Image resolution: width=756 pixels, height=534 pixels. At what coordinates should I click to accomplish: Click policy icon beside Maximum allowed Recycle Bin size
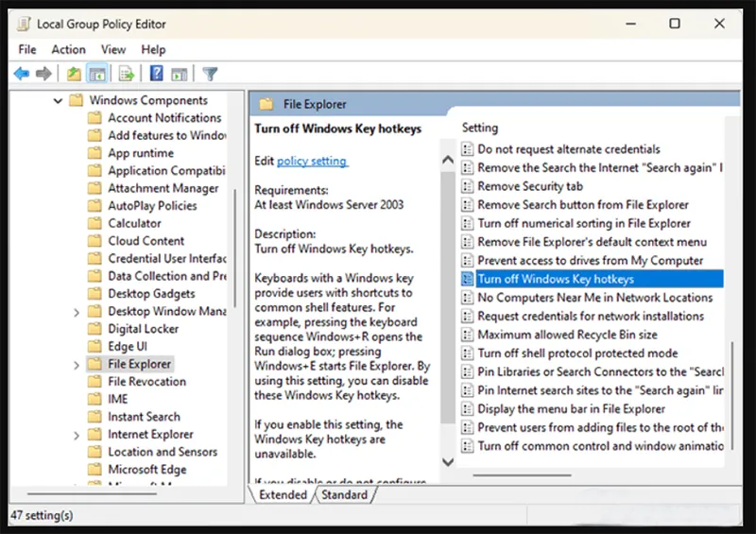467,335
